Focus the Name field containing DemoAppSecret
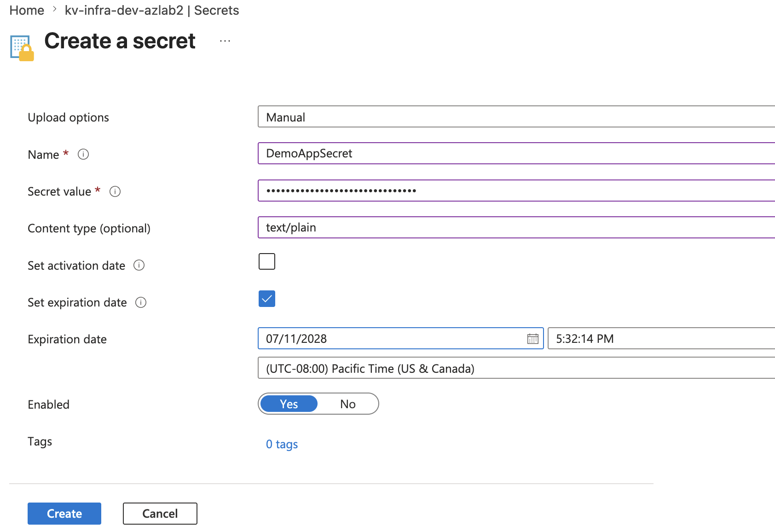The height and width of the screenshot is (532, 775). 516,153
